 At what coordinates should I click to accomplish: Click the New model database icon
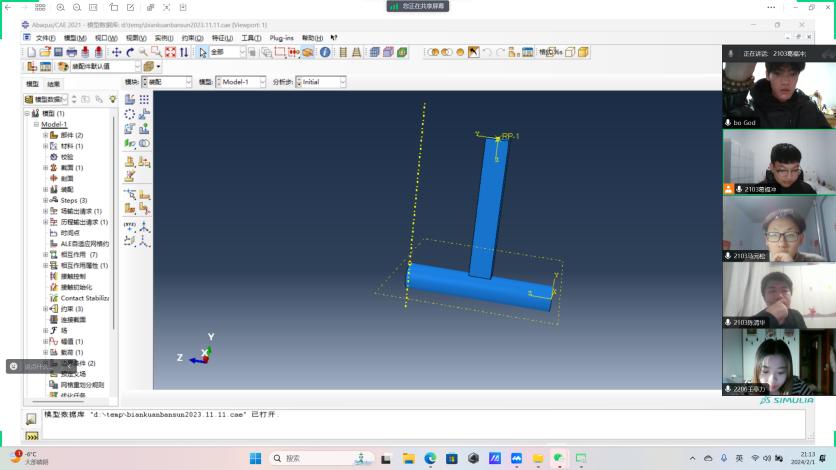(x=31, y=52)
